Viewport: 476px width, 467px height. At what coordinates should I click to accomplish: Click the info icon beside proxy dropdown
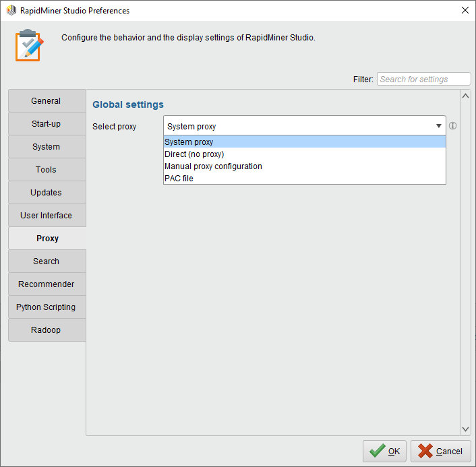(453, 126)
